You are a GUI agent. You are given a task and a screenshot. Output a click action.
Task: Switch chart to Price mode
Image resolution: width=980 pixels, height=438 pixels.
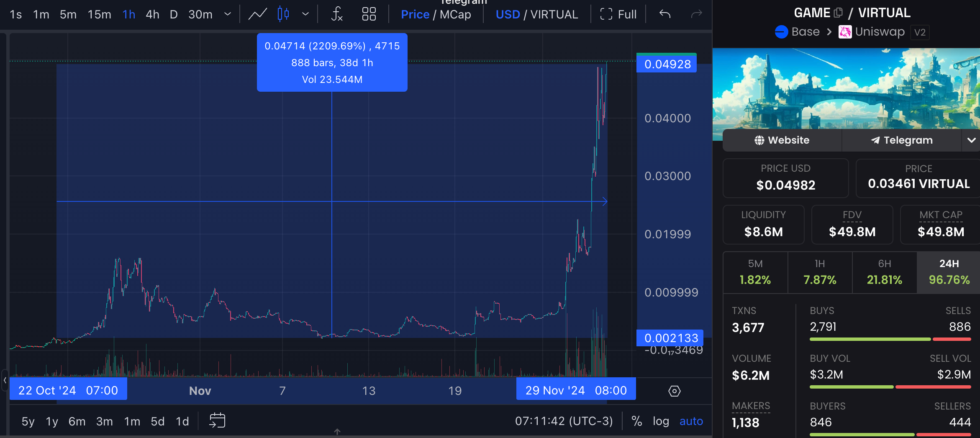[x=415, y=15]
